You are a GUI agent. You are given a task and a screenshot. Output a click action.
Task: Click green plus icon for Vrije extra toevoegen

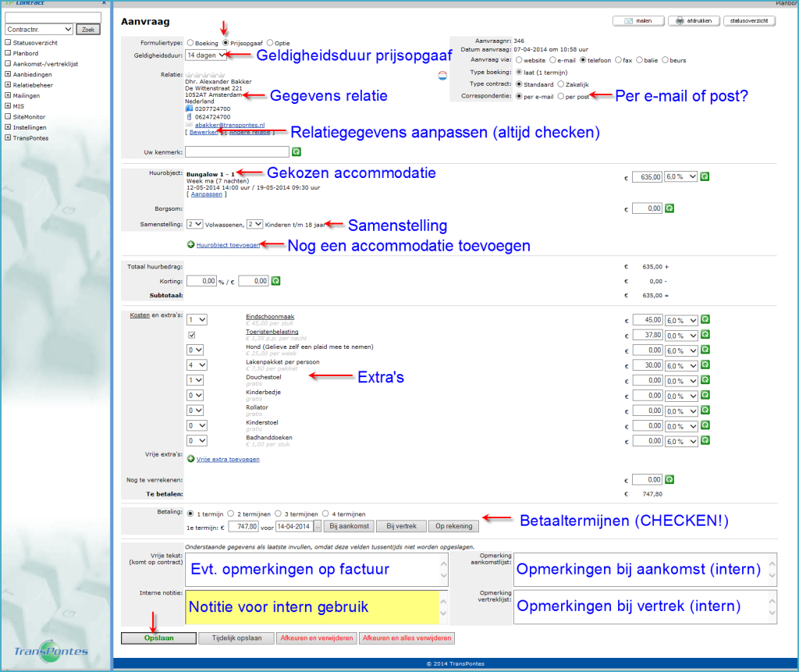[x=191, y=459]
